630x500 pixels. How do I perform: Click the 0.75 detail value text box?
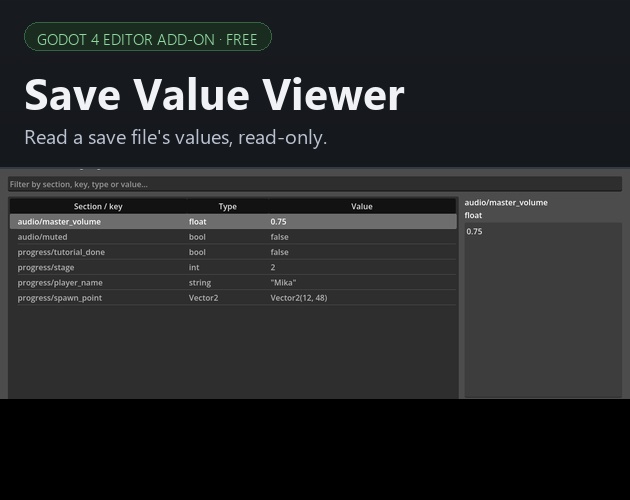[x=543, y=310]
